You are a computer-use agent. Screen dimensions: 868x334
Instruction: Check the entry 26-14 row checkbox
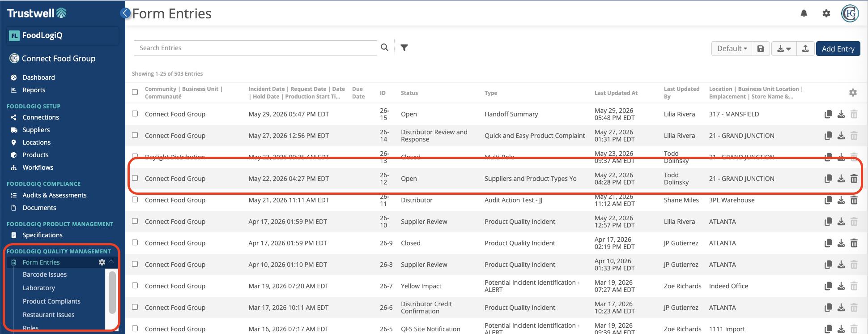click(x=135, y=135)
